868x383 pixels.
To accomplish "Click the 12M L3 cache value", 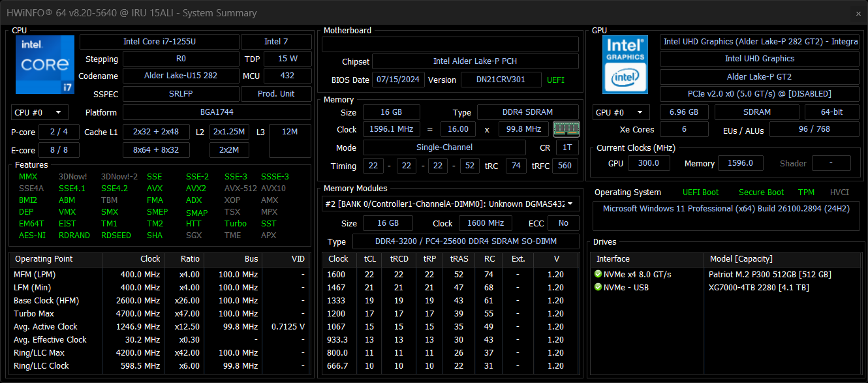I will click(x=290, y=140).
